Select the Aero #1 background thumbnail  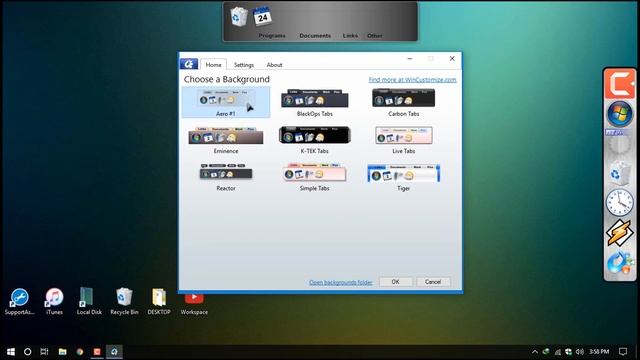click(226, 102)
